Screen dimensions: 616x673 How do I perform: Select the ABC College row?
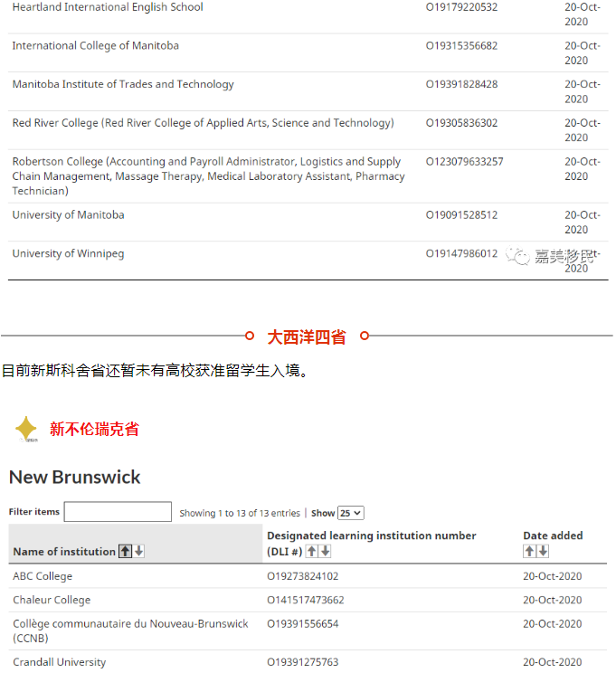pos(43,576)
